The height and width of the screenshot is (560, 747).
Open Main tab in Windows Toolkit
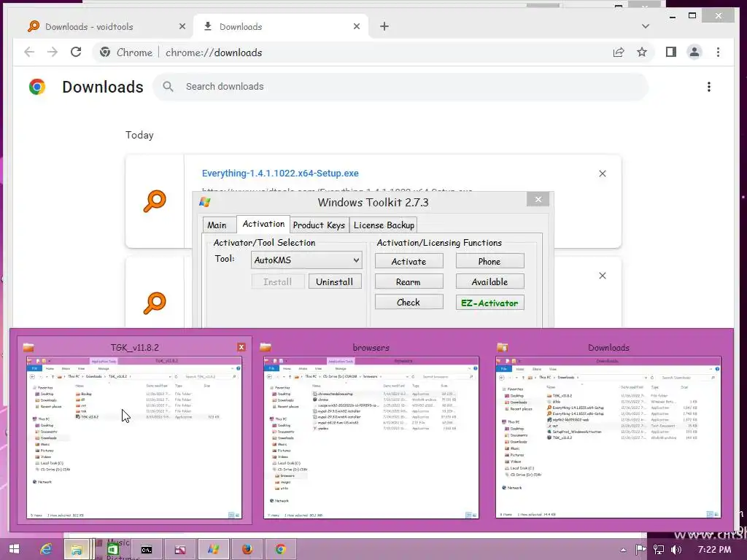(x=217, y=225)
